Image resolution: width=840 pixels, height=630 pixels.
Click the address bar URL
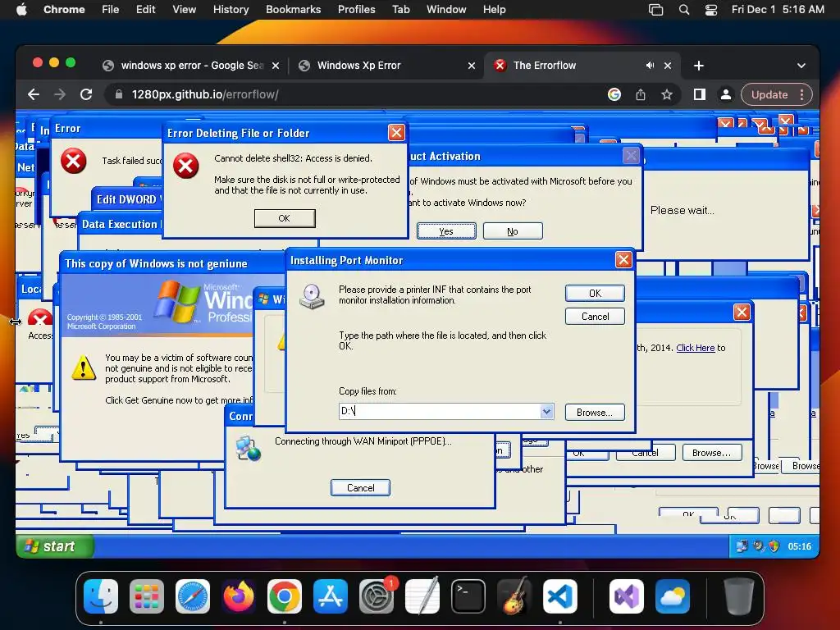pos(204,95)
